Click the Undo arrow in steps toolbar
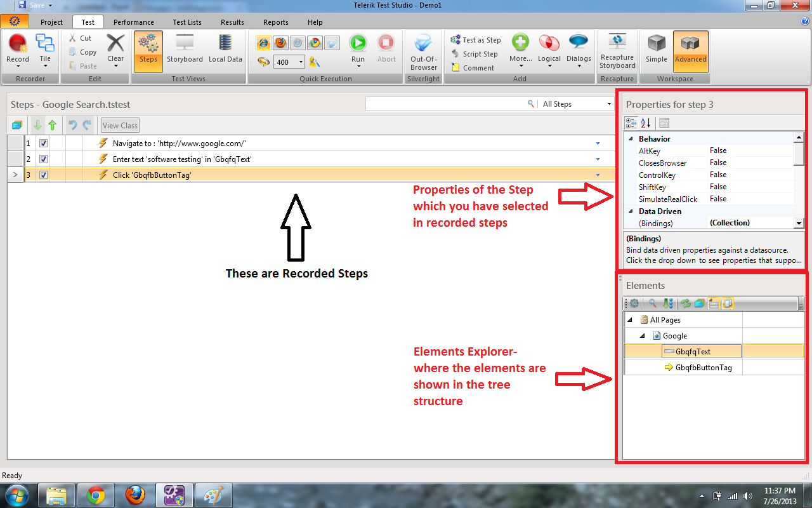Image resolution: width=812 pixels, height=508 pixels. [x=72, y=125]
